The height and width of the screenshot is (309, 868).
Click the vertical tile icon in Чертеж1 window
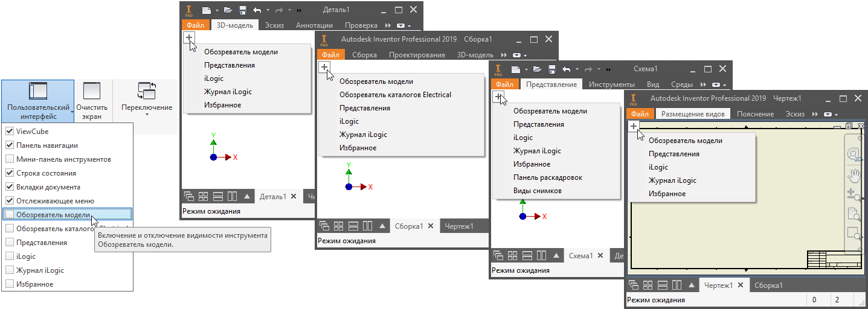(x=677, y=285)
